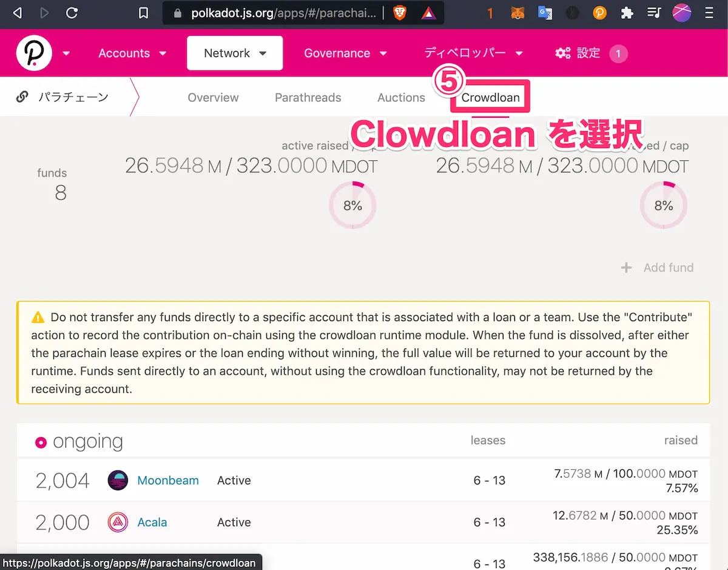Open the media playlist control icon
The height and width of the screenshot is (570, 728).
coord(654,13)
